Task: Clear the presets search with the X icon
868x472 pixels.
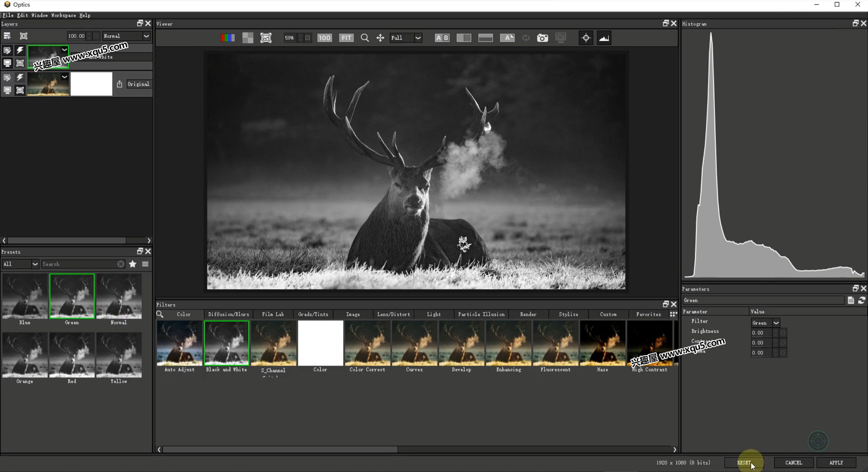Action: tap(121, 264)
